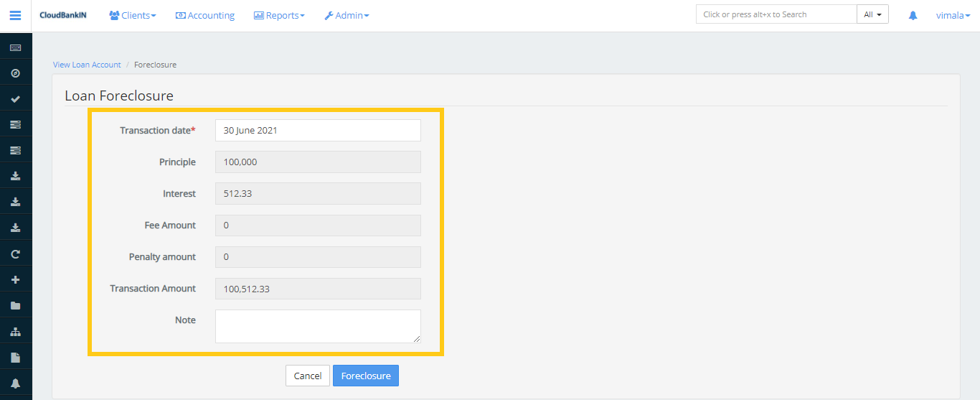Expand the Clients dropdown menu
Viewport: 980px width, 400px height.
tap(132, 15)
